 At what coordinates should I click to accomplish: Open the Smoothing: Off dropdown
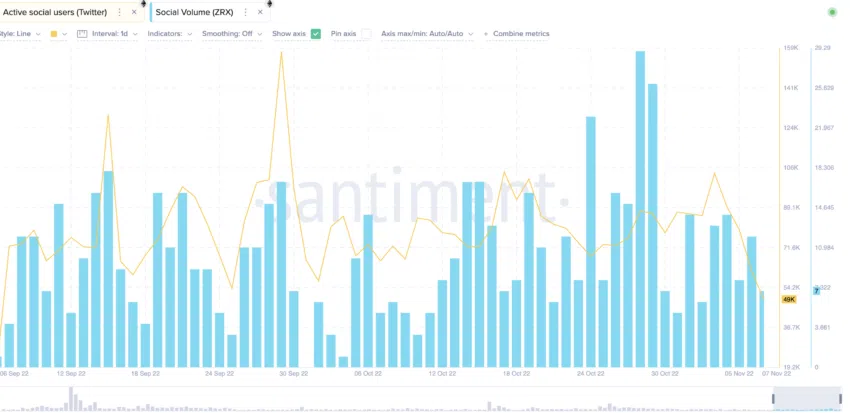[x=232, y=34]
